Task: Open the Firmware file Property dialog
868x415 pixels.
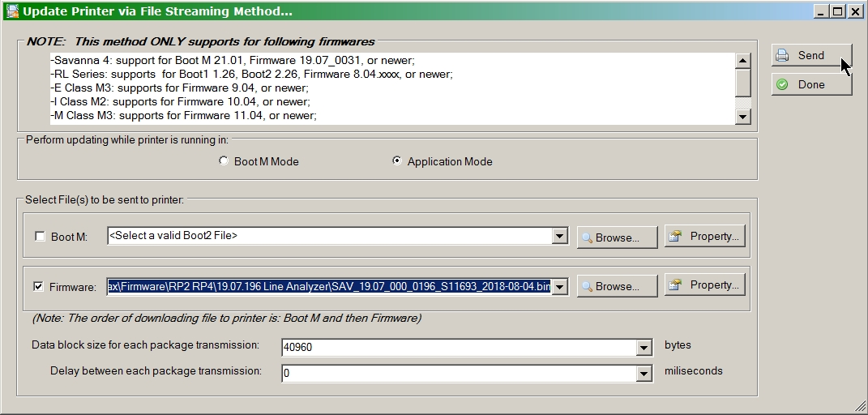Action: click(705, 285)
